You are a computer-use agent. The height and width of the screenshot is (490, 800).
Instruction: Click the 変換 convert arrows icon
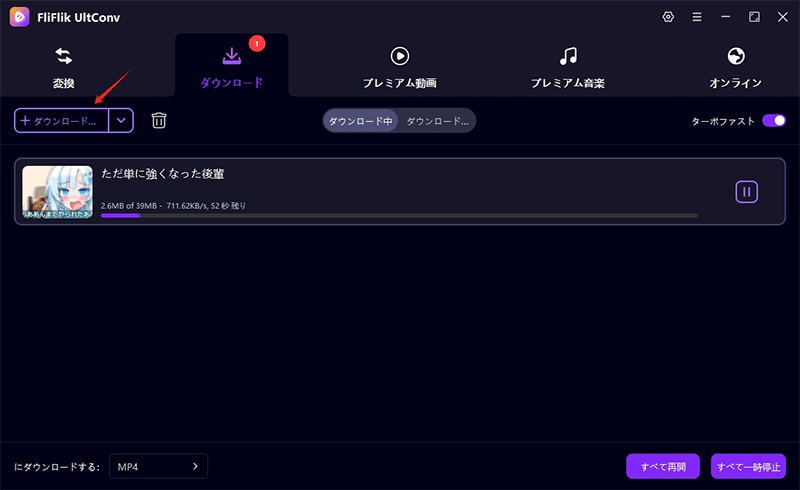pyautogui.click(x=64, y=57)
